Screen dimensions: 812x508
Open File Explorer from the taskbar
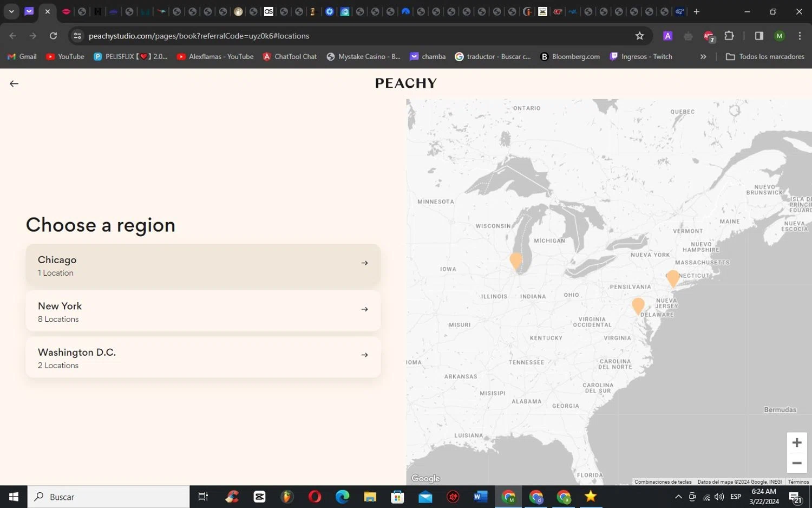tap(370, 497)
